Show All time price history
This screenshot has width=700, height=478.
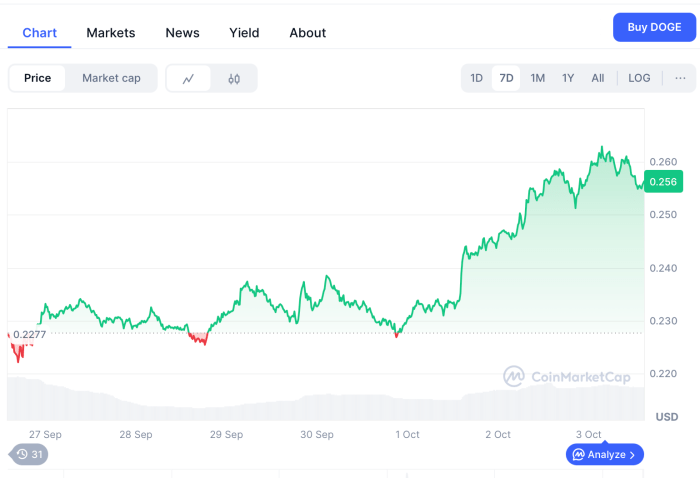click(x=598, y=78)
